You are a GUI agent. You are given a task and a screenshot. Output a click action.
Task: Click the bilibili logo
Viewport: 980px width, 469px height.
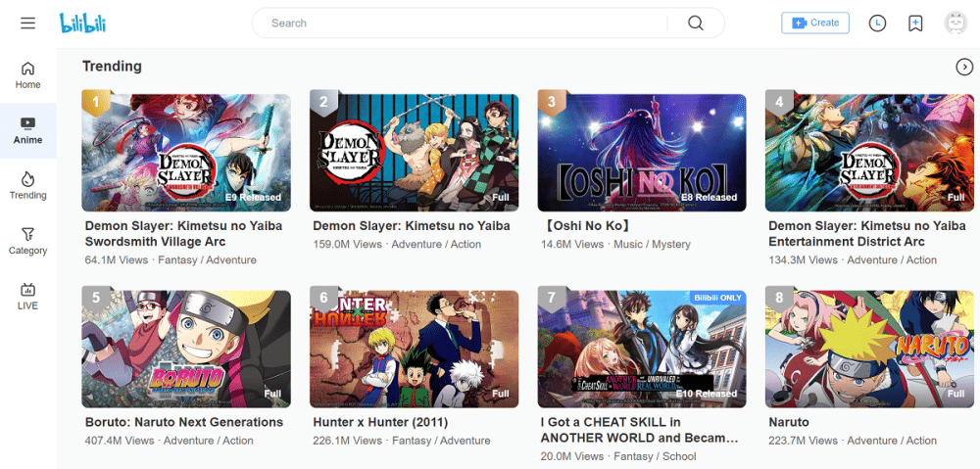(x=82, y=23)
